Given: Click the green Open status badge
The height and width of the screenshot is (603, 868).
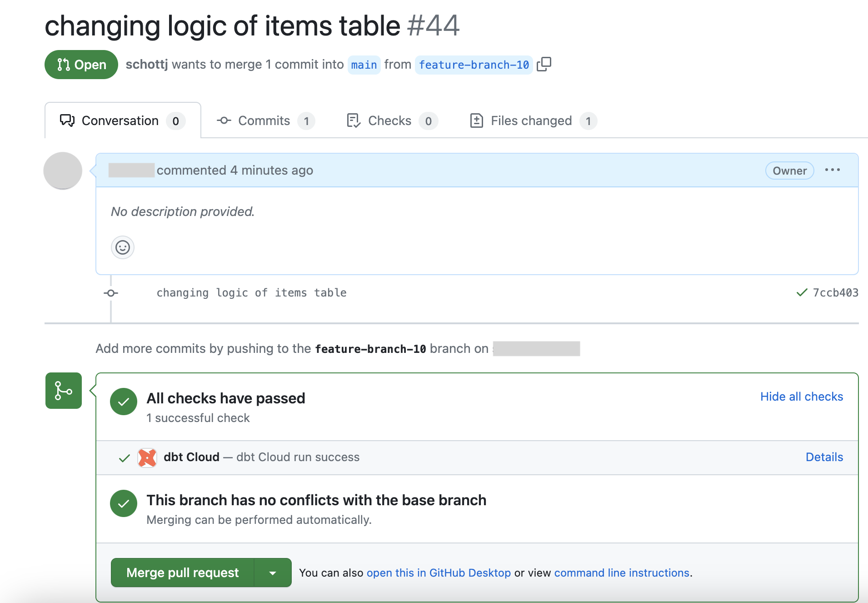Looking at the screenshot, I should [81, 64].
